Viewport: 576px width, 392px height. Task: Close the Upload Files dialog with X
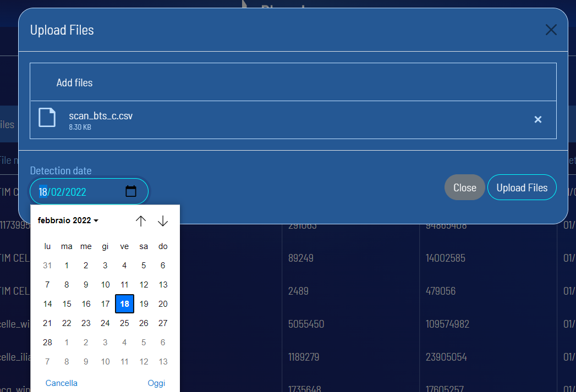click(x=551, y=30)
